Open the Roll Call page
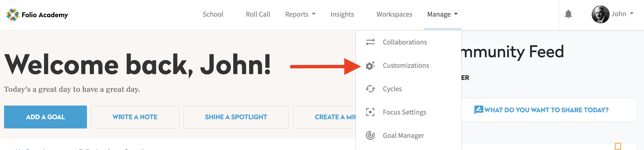 pyautogui.click(x=258, y=14)
